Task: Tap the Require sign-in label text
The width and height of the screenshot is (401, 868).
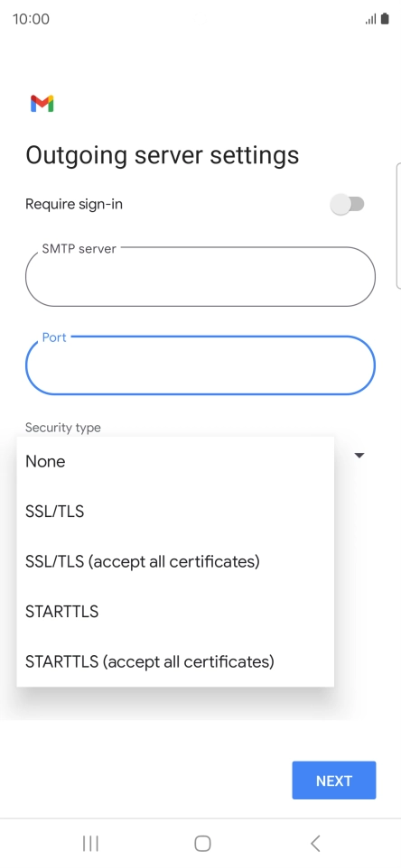Action: [x=74, y=204]
